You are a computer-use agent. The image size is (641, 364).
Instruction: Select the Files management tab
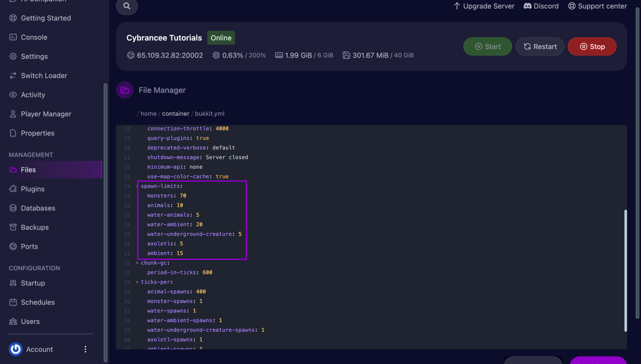pyautogui.click(x=28, y=170)
